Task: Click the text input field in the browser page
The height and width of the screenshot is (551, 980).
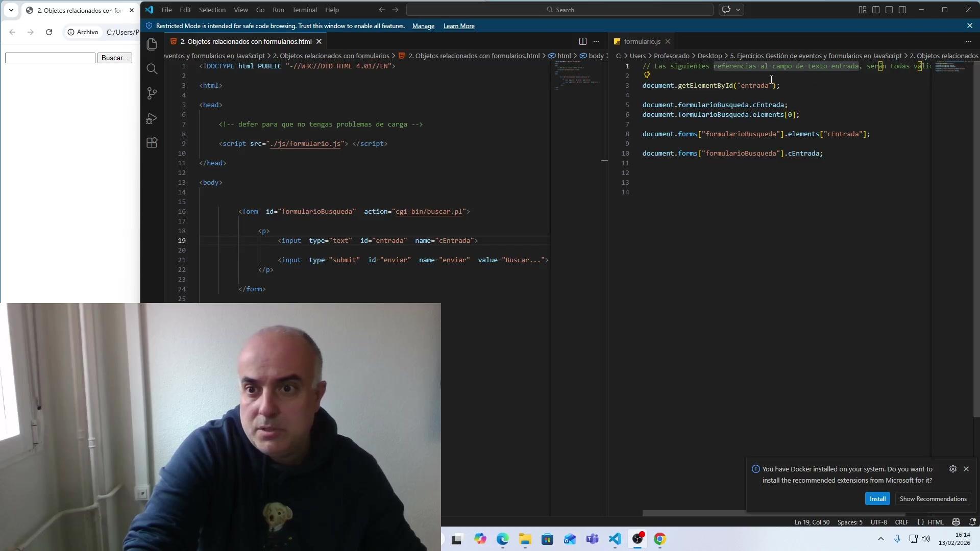Action: click(x=50, y=58)
